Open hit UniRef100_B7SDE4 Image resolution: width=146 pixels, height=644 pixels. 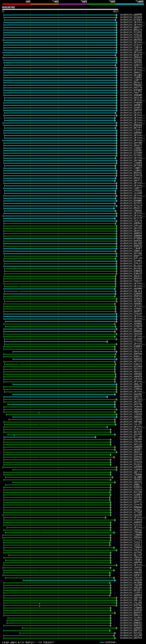[131, 20]
